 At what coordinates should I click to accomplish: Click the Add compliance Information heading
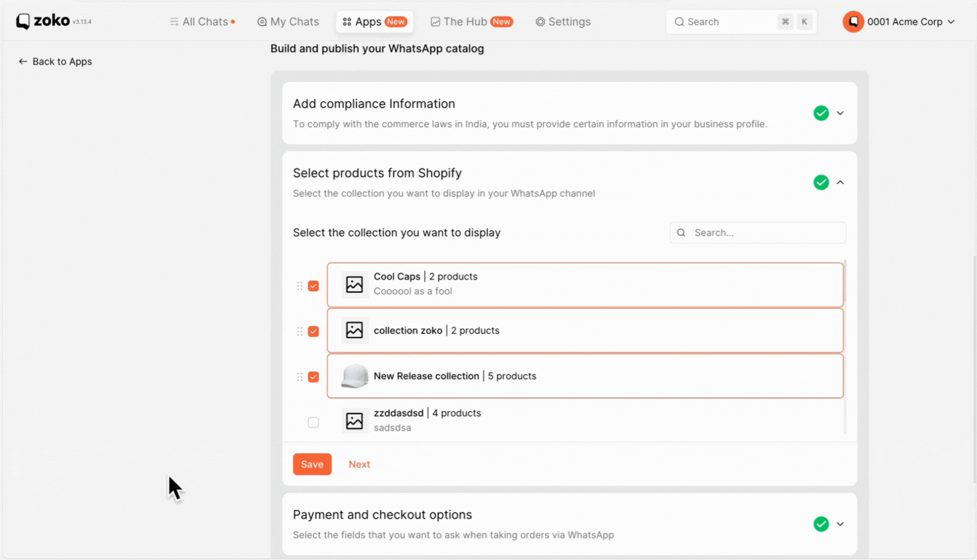click(374, 103)
